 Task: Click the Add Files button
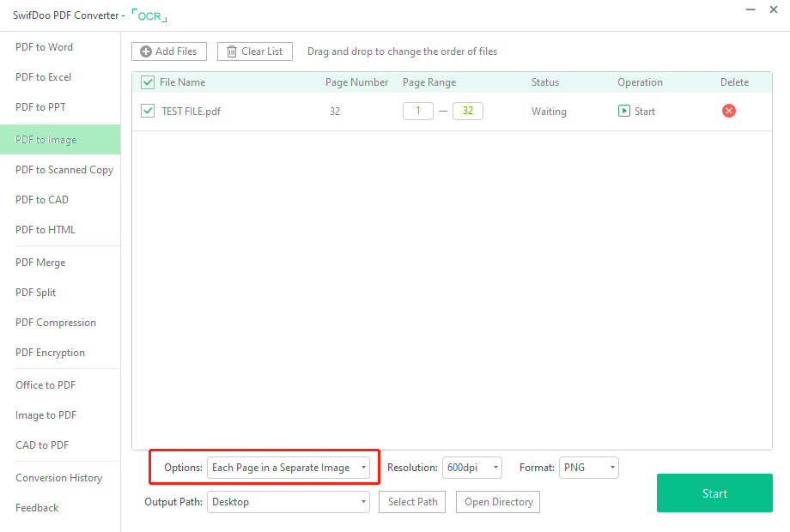click(x=169, y=51)
